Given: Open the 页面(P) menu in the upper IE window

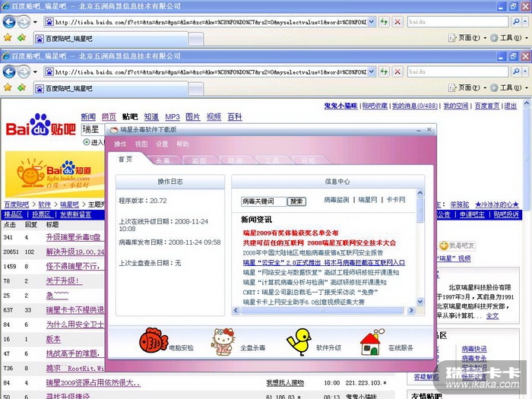Looking at the screenshot, I should point(467,38).
